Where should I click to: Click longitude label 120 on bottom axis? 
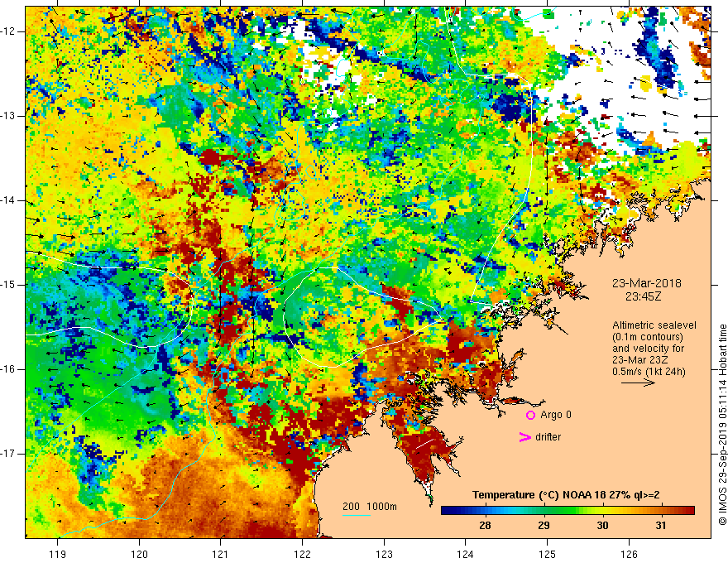tap(139, 554)
